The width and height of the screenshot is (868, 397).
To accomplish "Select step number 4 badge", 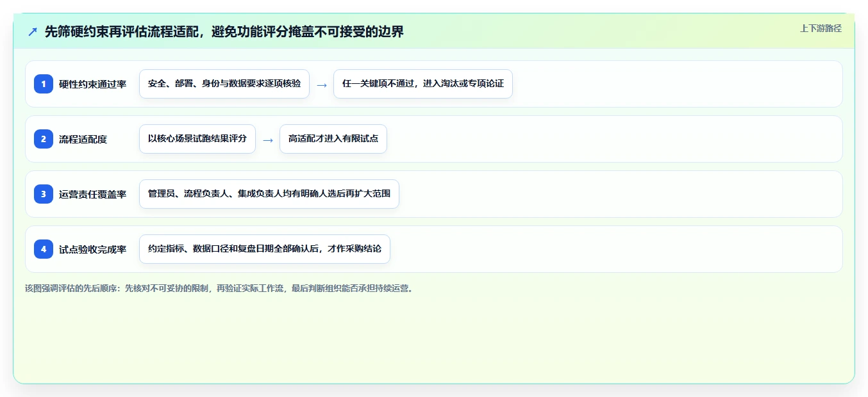I will (44, 249).
